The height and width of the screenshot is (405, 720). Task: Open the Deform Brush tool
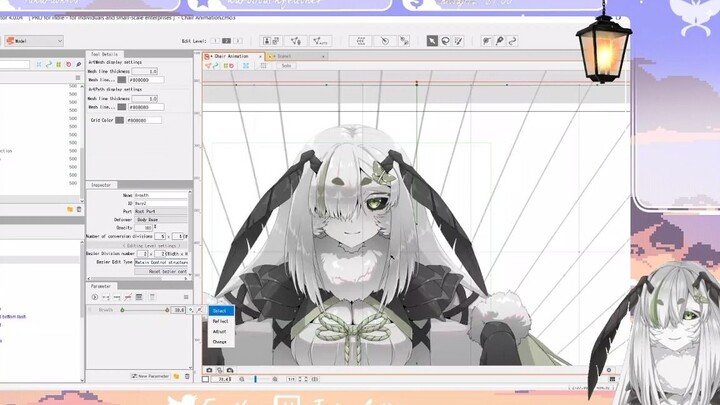pos(487,41)
